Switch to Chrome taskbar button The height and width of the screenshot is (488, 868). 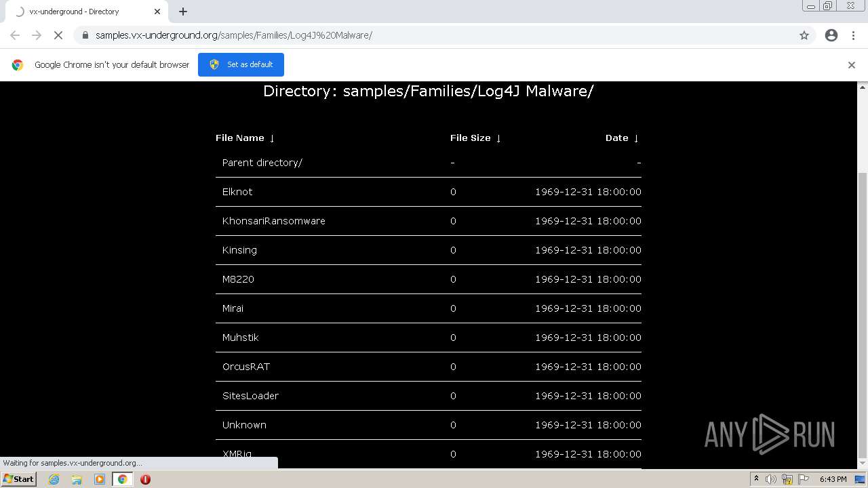point(122,479)
